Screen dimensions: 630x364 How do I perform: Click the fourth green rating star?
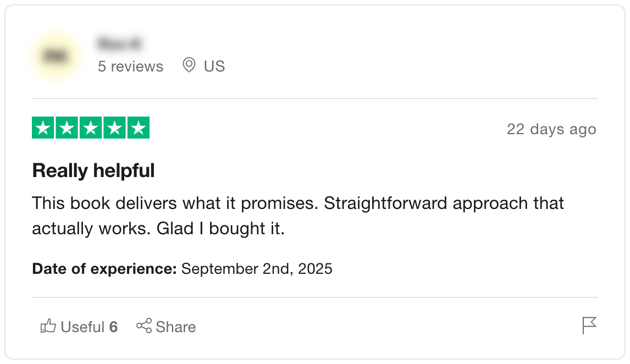tap(115, 129)
